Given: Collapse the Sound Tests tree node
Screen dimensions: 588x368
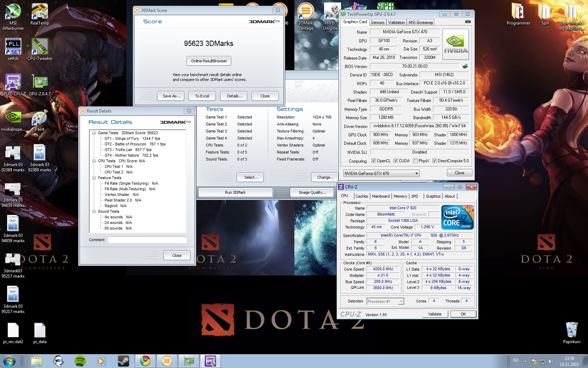Looking at the screenshot, I should point(94,211).
